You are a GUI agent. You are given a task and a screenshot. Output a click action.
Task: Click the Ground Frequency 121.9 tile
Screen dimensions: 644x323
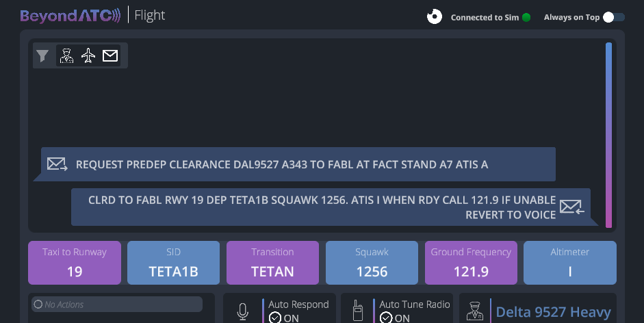coord(471,263)
